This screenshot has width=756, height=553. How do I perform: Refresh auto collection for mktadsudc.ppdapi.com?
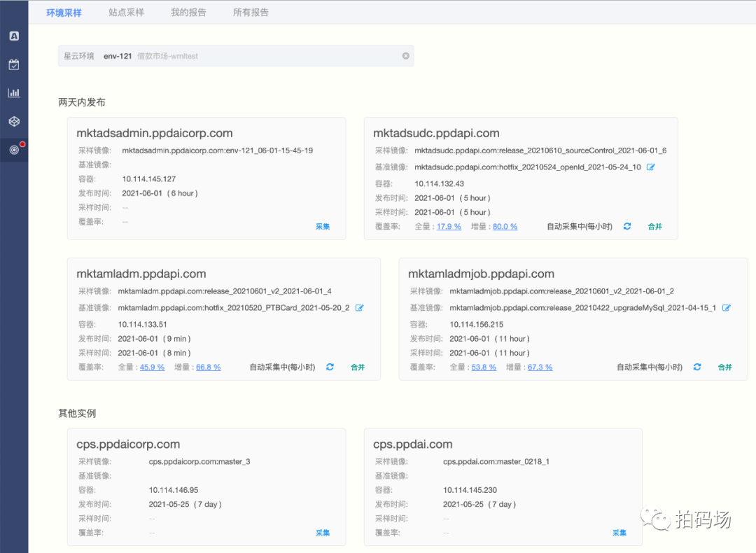pyautogui.click(x=627, y=226)
